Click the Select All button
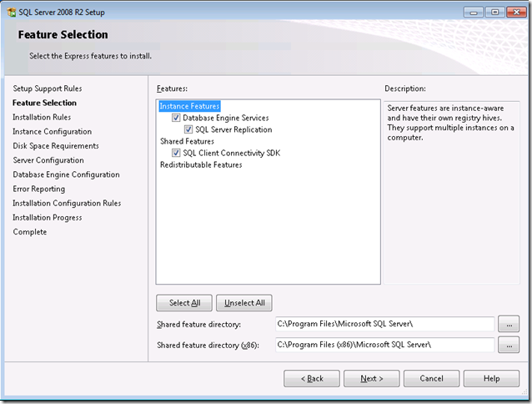Screen dimensions: 532x404 click(x=184, y=303)
